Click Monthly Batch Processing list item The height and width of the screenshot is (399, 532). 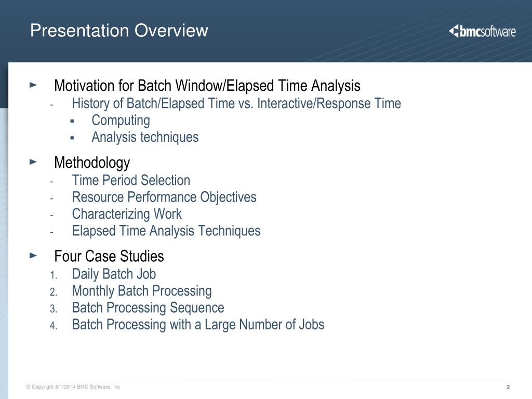coord(142,291)
